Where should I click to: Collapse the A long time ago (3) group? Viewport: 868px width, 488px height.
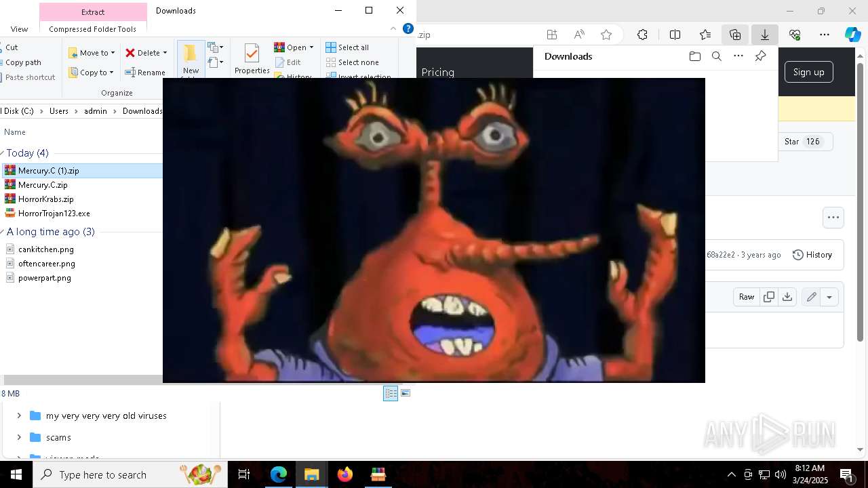coord(2,232)
